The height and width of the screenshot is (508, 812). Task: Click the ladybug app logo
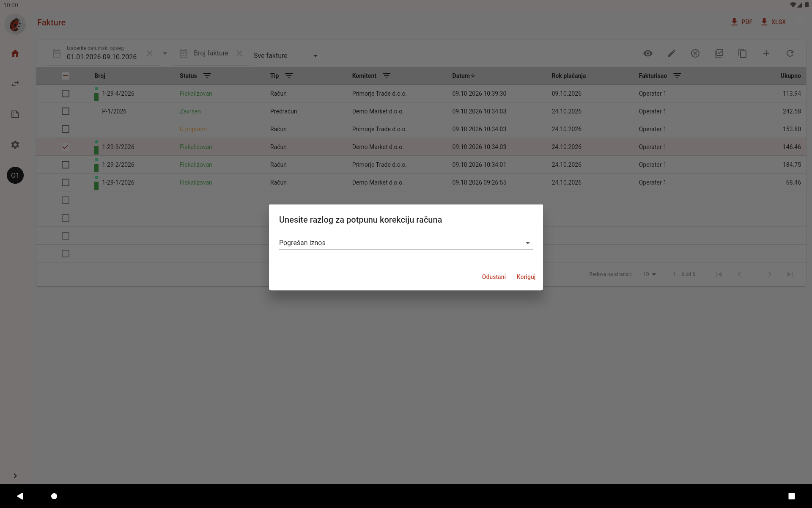[15, 24]
